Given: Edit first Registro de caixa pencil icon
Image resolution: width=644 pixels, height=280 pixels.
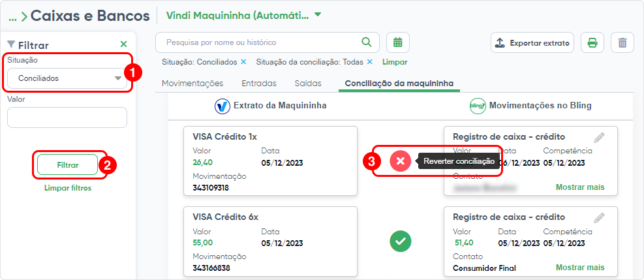Looking at the screenshot, I should pos(599,138).
